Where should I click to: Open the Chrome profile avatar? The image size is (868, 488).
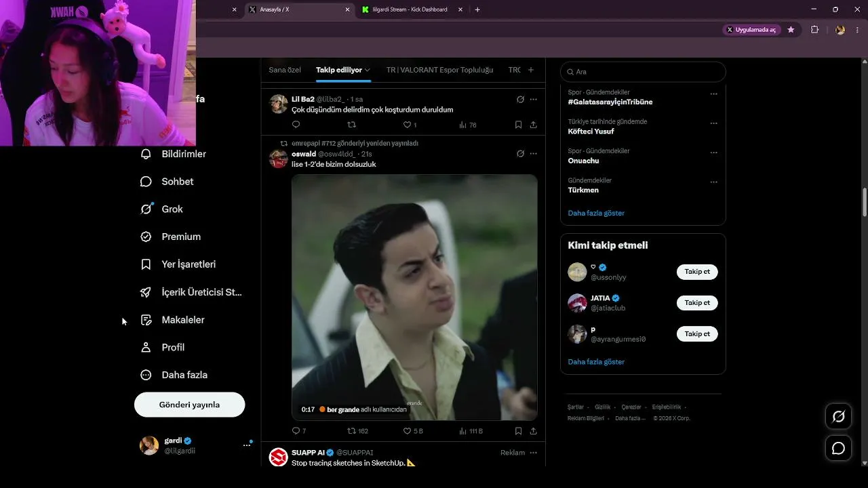coord(840,30)
